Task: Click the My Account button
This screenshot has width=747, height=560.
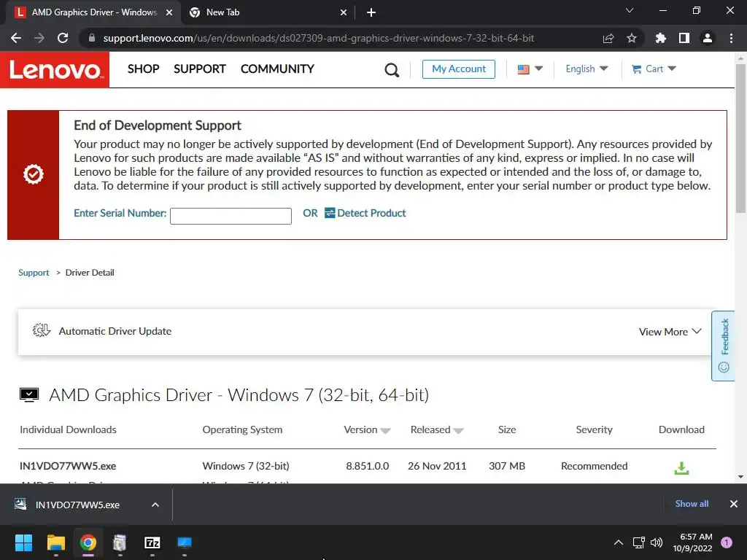Action: point(458,69)
